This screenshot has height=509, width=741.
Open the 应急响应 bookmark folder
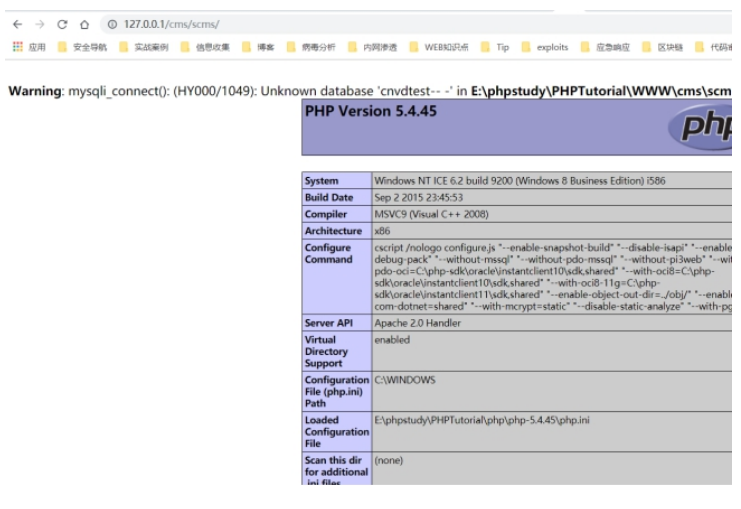(605, 47)
